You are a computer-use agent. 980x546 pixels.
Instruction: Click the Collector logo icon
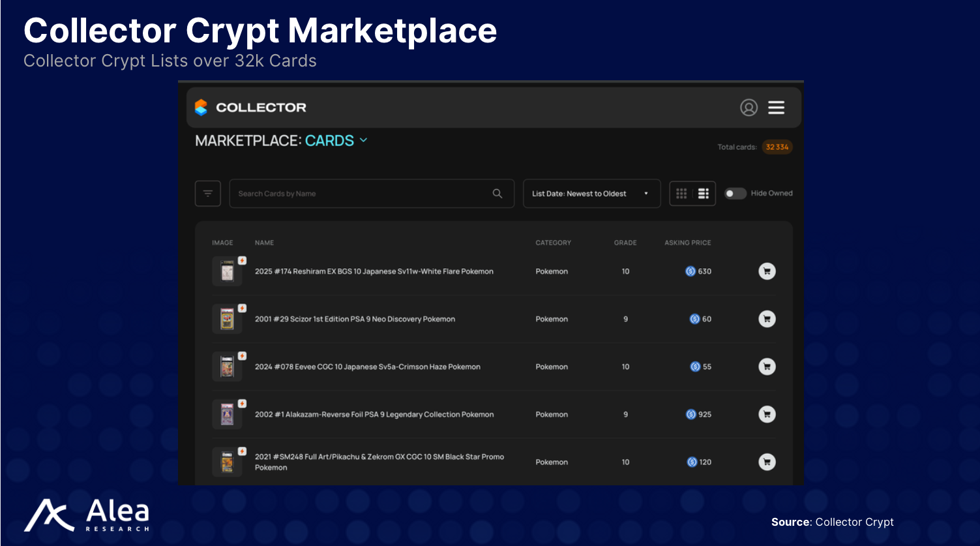pos(201,107)
